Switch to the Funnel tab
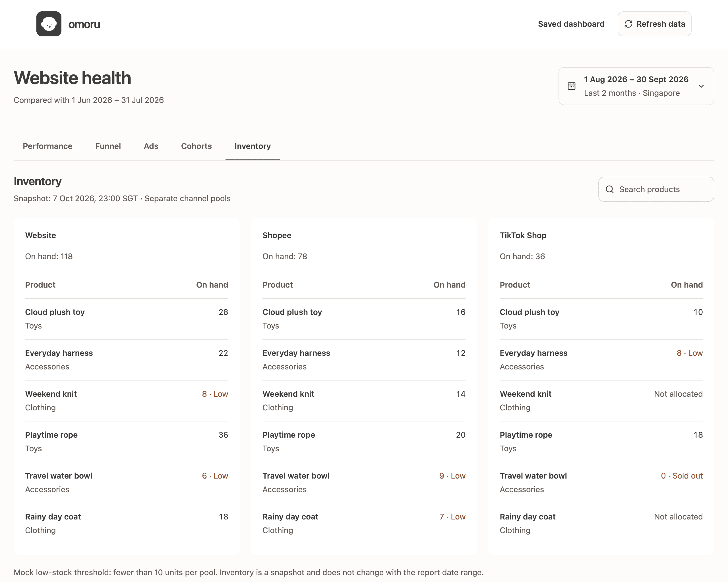 (x=108, y=146)
